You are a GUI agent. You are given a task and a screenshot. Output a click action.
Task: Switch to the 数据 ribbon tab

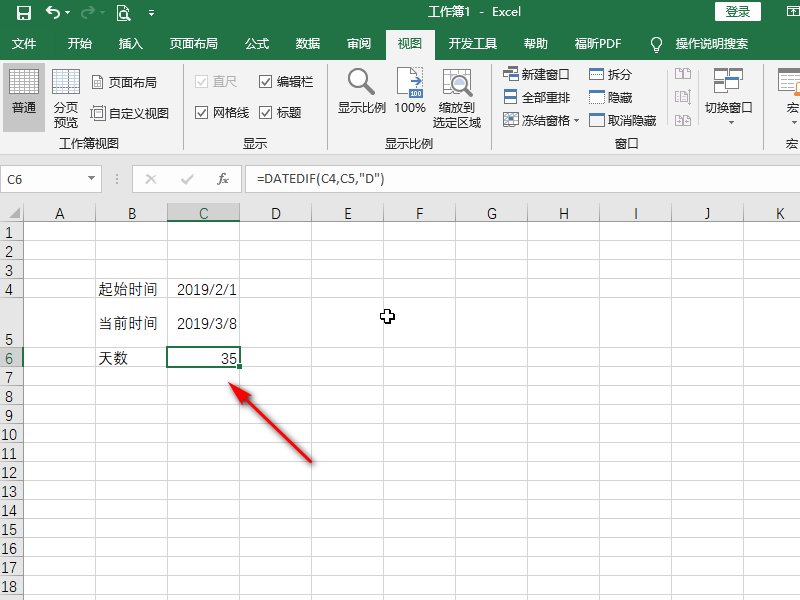coord(306,44)
